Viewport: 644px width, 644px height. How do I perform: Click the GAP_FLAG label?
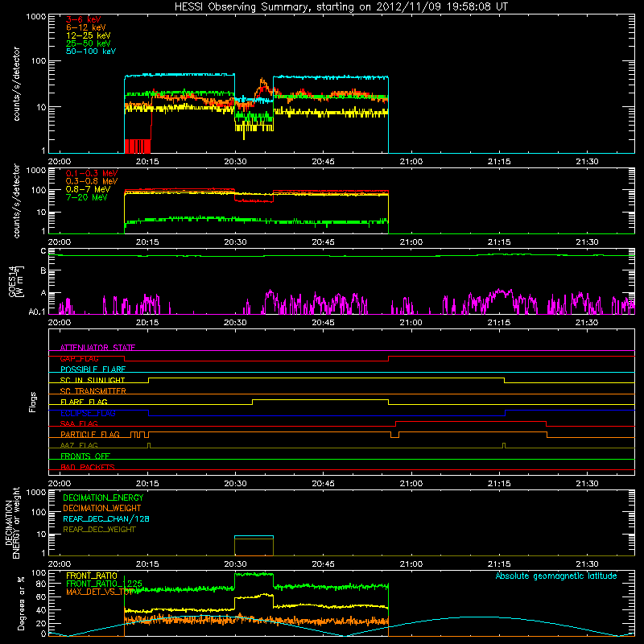[79, 358]
